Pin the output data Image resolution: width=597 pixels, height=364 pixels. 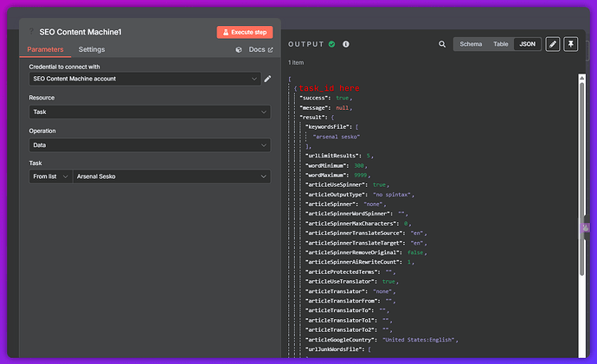[571, 44]
